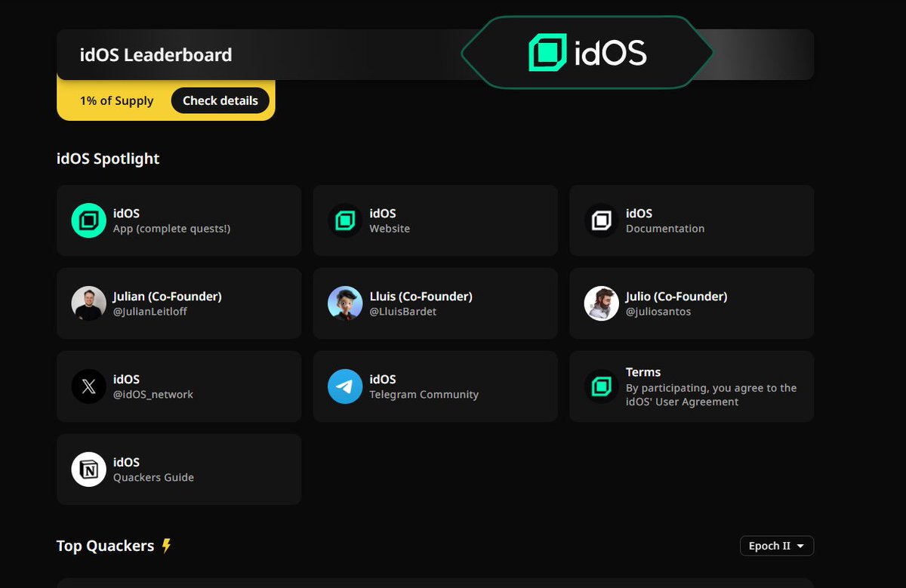
Task: Open the @JulianLeitloff handle
Action: [150, 312]
